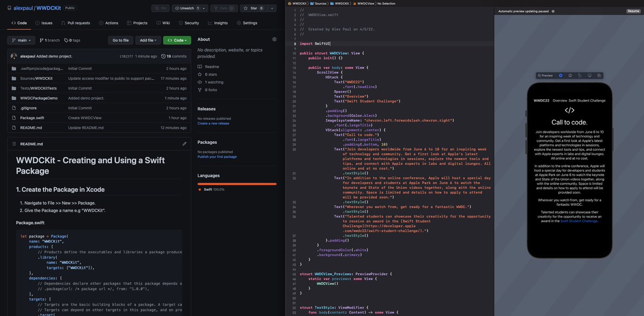Click the Readme link under About

point(209,67)
